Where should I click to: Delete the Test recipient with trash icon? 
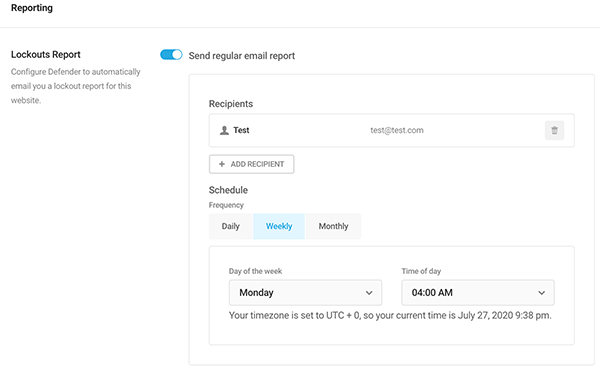tap(554, 131)
